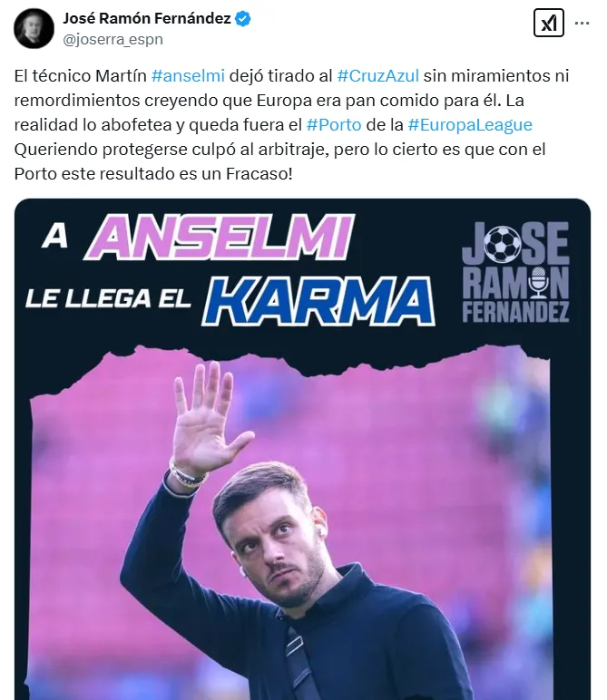Screen dimensions: 607x700
Task: Click the LE LLEGA EL caption text
Action: [108, 298]
